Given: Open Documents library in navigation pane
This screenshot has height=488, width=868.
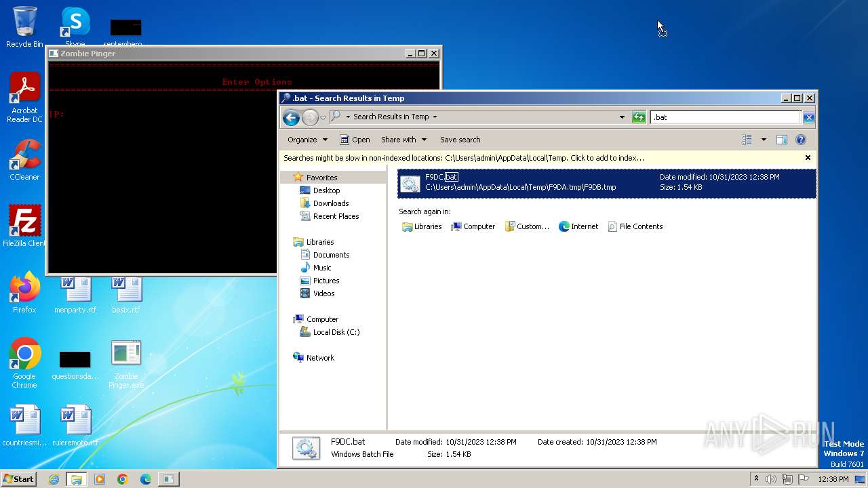Looking at the screenshot, I should coord(331,255).
